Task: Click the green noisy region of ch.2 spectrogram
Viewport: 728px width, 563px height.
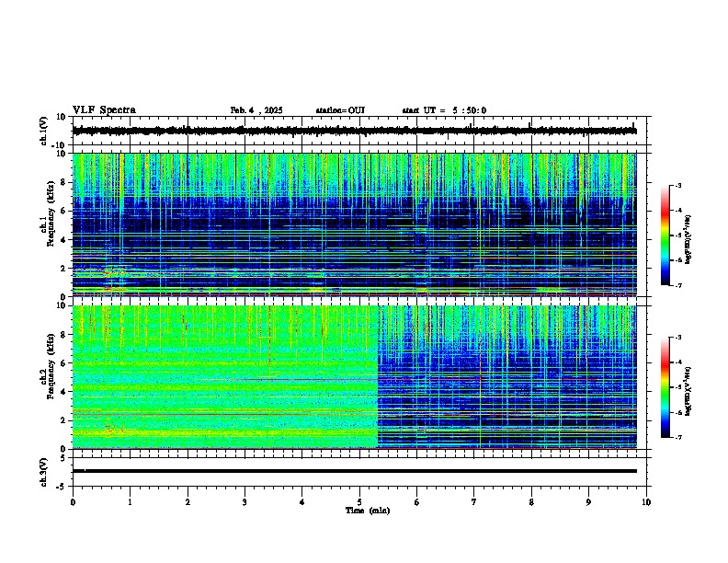Action: tap(225, 377)
